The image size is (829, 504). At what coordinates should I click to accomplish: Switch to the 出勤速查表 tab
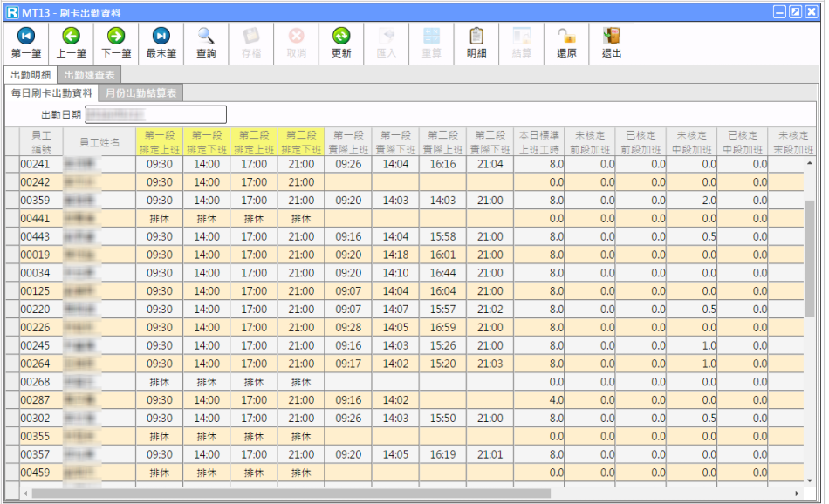89,75
